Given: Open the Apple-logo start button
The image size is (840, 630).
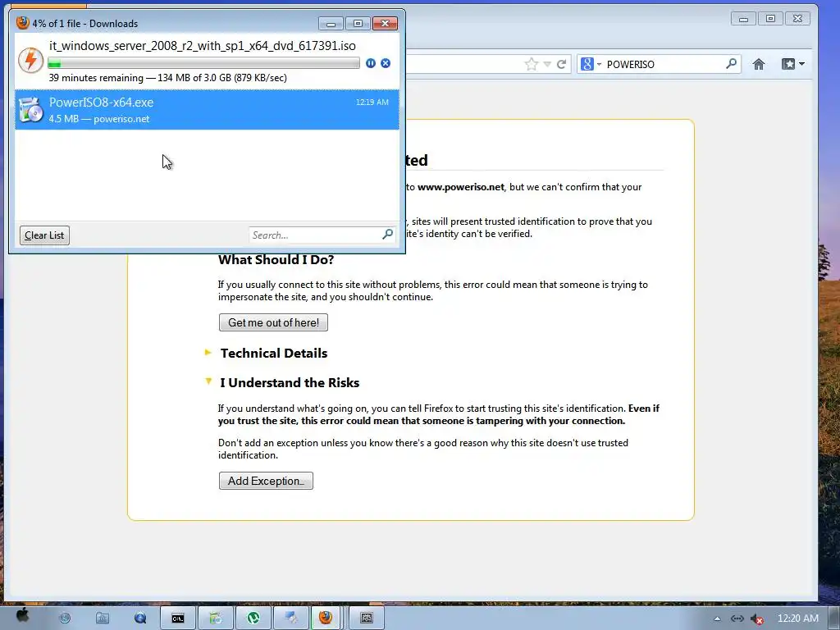Looking at the screenshot, I should (22, 616).
